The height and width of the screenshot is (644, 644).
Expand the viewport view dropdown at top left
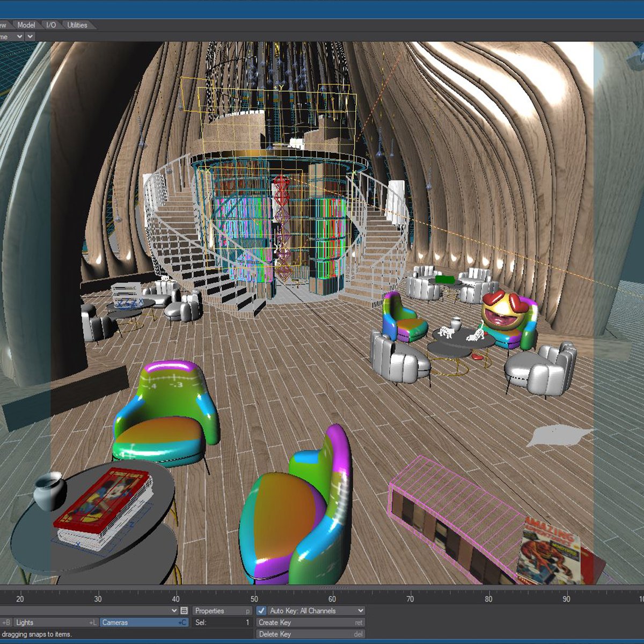pyautogui.click(x=20, y=36)
